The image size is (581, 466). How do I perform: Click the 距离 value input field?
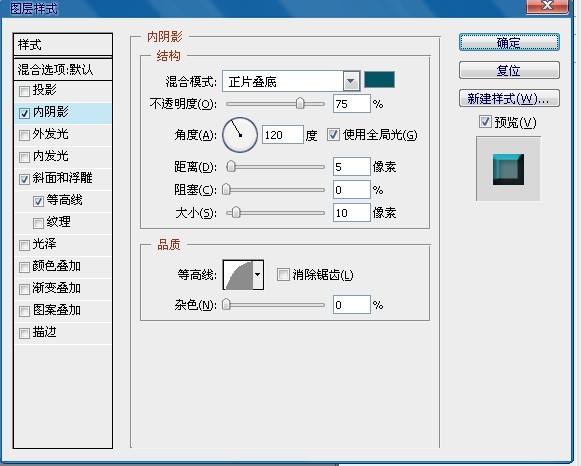[352, 167]
